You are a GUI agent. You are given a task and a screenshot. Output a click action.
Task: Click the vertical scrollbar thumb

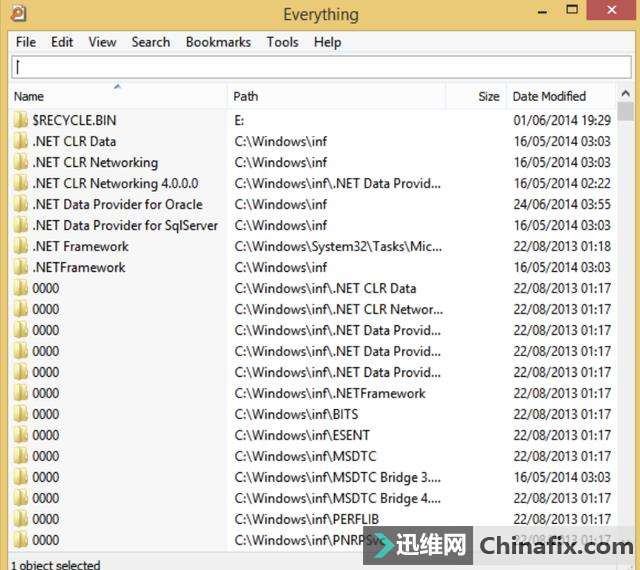click(625, 111)
